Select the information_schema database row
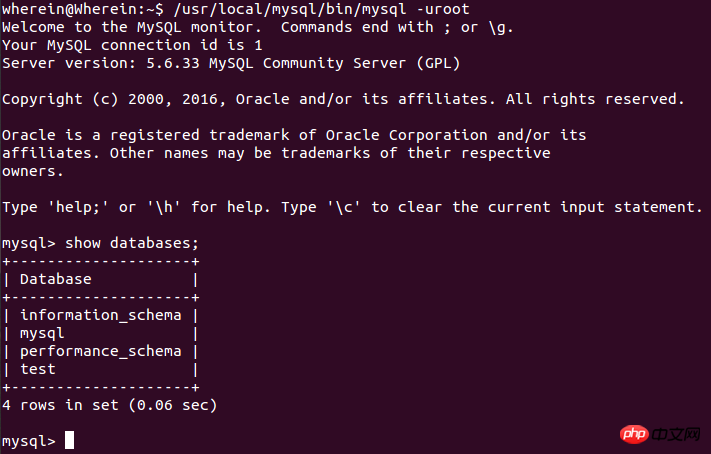 pyautogui.click(x=101, y=315)
